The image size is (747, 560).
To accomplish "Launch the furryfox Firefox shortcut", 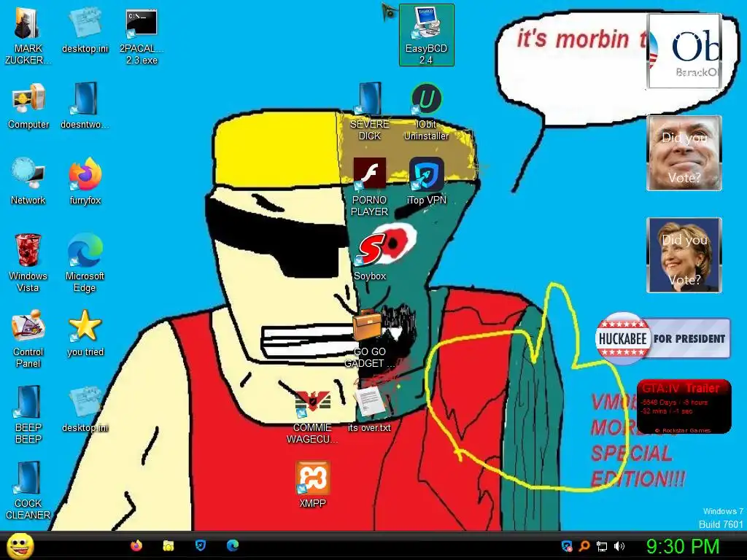I will 85,181.
